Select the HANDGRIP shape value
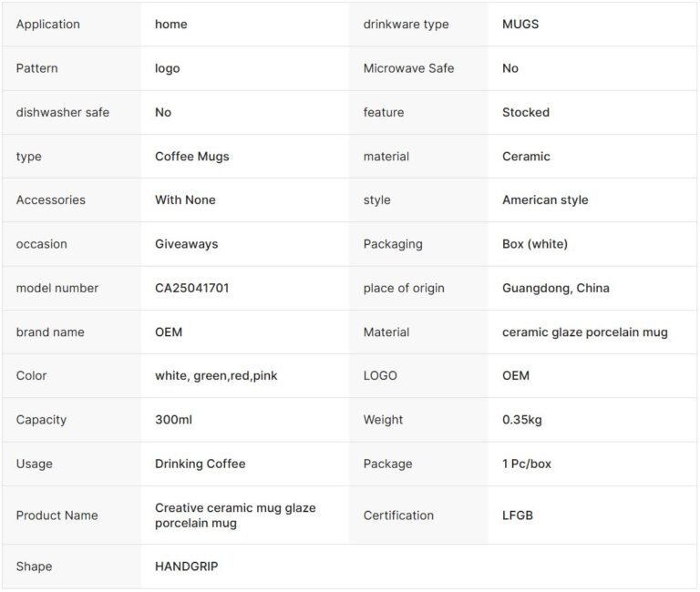 (x=186, y=566)
